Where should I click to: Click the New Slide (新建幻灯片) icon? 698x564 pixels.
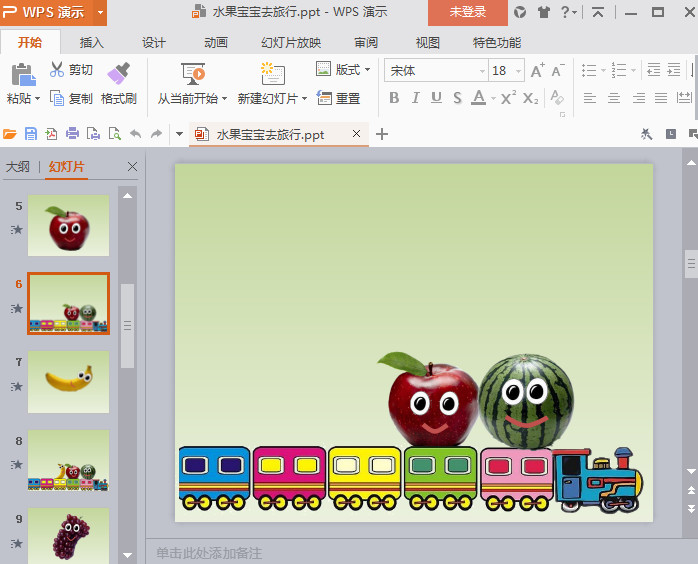click(x=272, y=73)
